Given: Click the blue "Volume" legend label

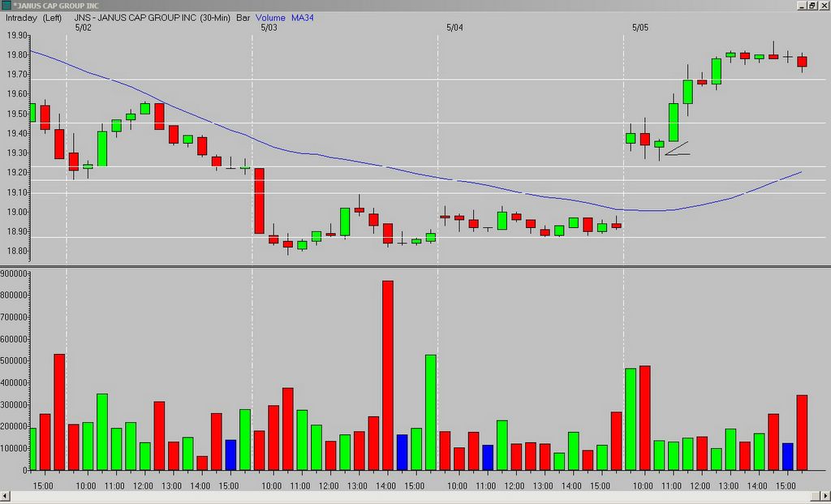Looking at the screenshot, I should pos(271,18).
